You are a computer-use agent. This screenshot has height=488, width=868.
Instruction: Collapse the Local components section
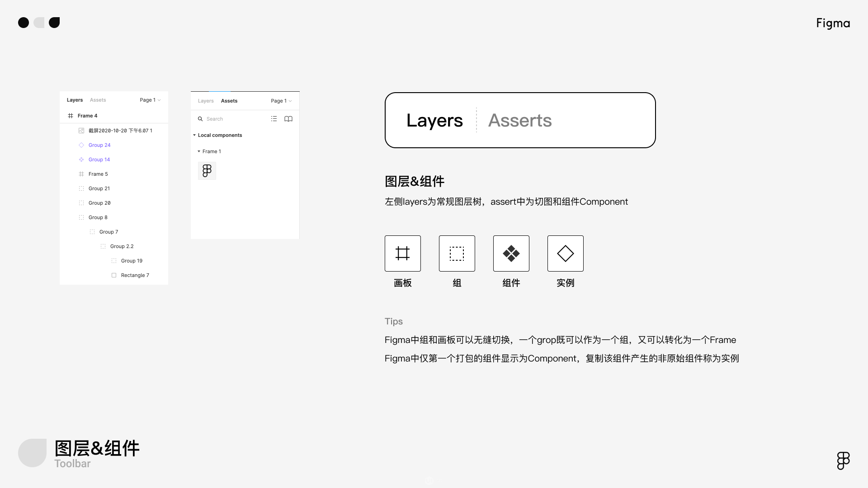pyautogui.click(x=194, y=135)
